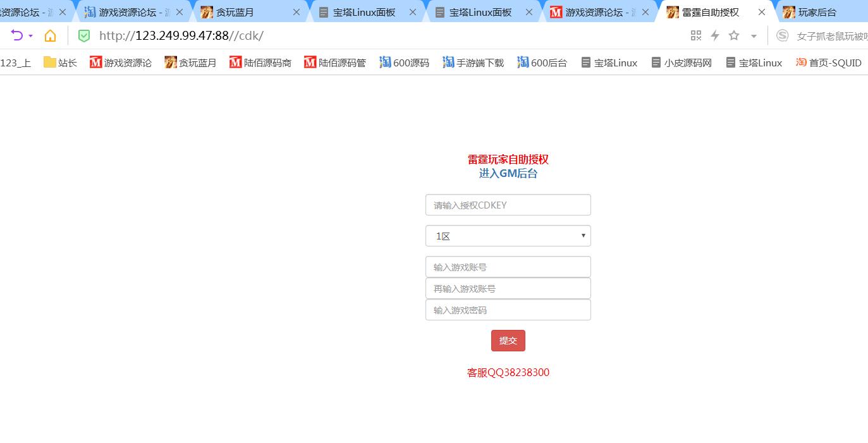The width and height of the screenshot is (868, 443).
Task: Expand the dropdown arrow next to star
Action: click(754, 36)
